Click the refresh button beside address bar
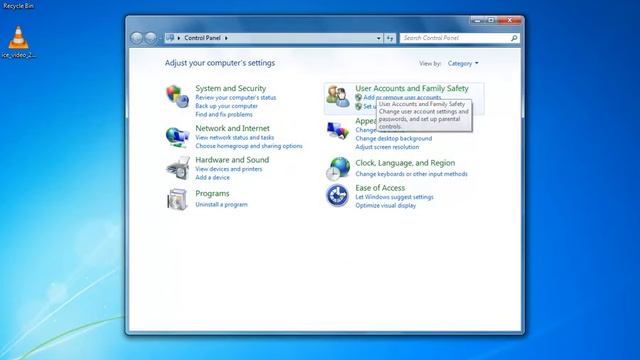 (390, 38)
